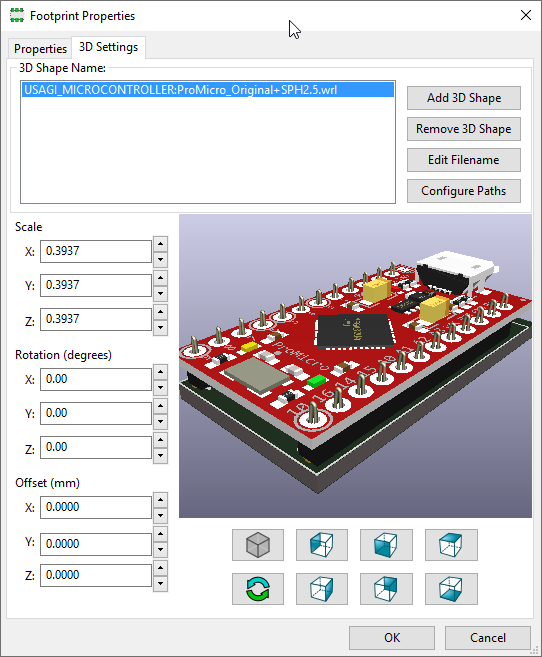Click the Scale X input field

click(x=95, y=251)
